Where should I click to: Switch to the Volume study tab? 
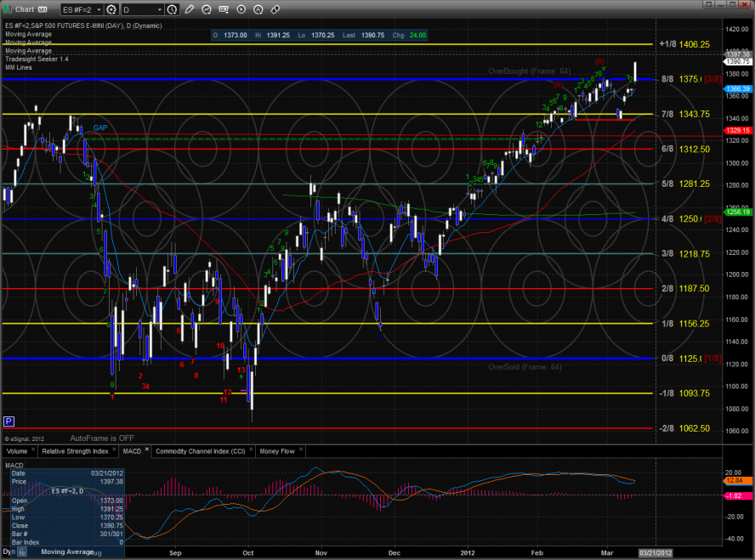[19, 451]
